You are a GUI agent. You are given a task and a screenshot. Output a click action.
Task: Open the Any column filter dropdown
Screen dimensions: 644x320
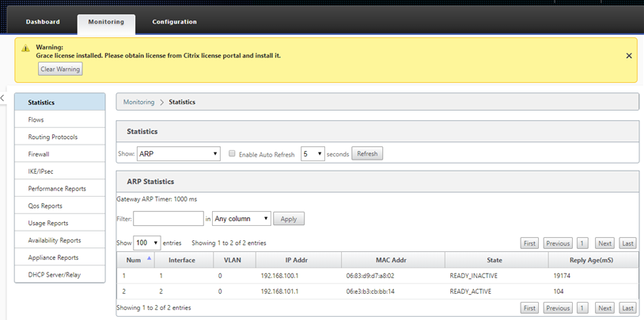(x=241, y=219)
